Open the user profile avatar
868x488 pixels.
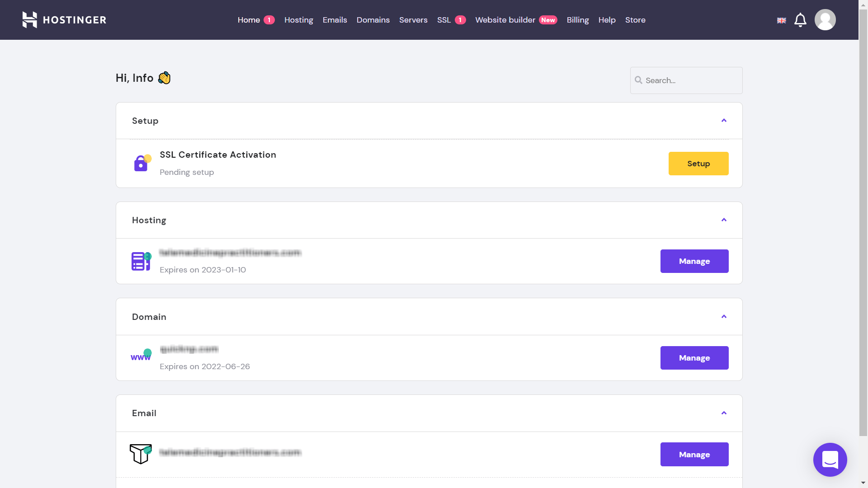pos(825,20)
